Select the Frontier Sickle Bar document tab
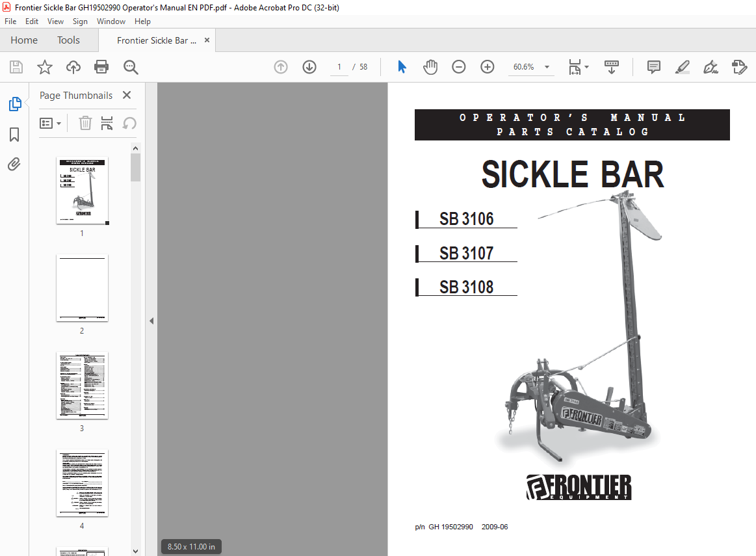This screenshot has height=556, width=756. point(156,40)
